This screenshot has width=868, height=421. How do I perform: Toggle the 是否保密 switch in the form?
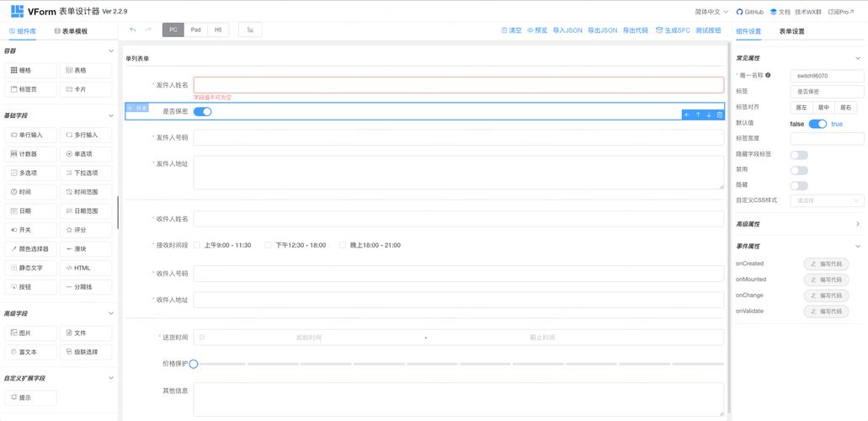coord(203,112)
